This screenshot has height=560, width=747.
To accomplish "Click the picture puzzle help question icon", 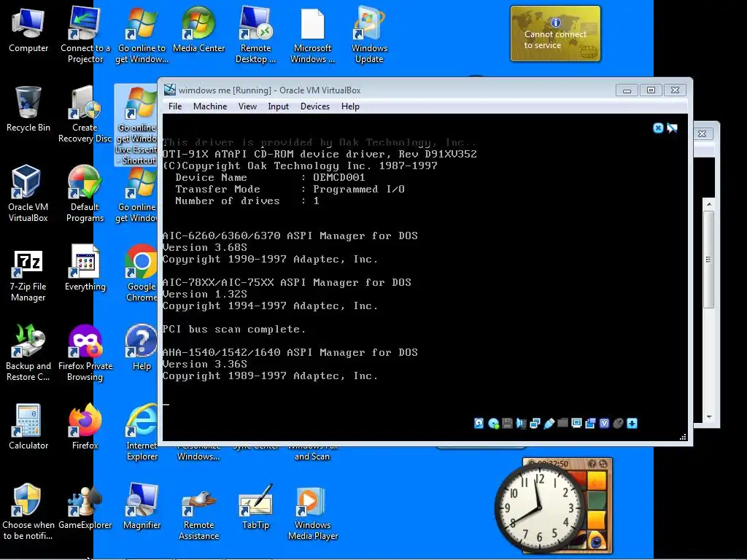I will pyautogui.click(x=592, y=464).
